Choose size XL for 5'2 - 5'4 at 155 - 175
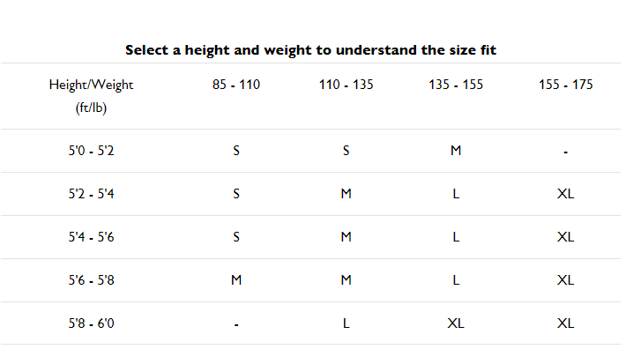 pos(565,194)
